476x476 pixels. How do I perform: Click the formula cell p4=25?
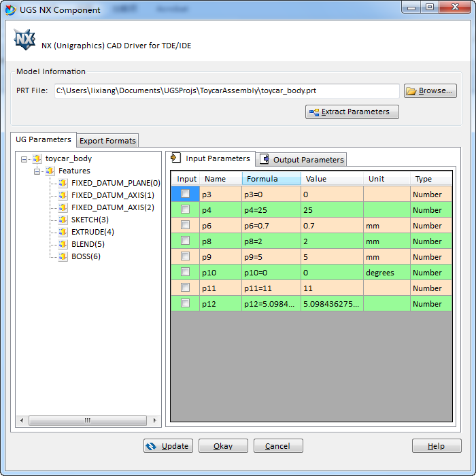pos(271,209)
